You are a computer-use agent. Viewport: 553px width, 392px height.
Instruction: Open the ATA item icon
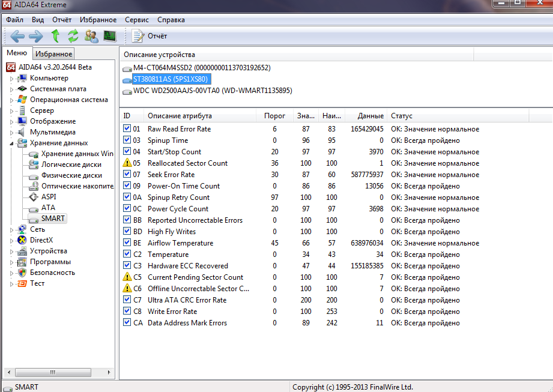(34, 208)
